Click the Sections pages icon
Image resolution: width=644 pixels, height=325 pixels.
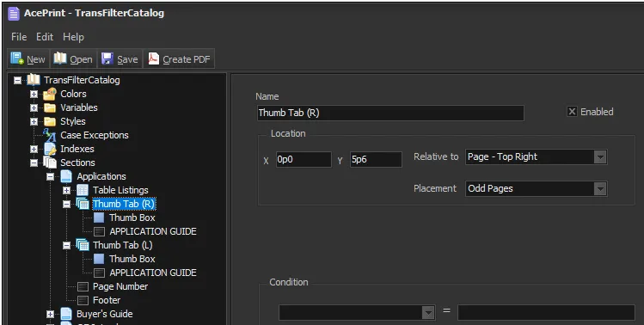click(50, 162)
